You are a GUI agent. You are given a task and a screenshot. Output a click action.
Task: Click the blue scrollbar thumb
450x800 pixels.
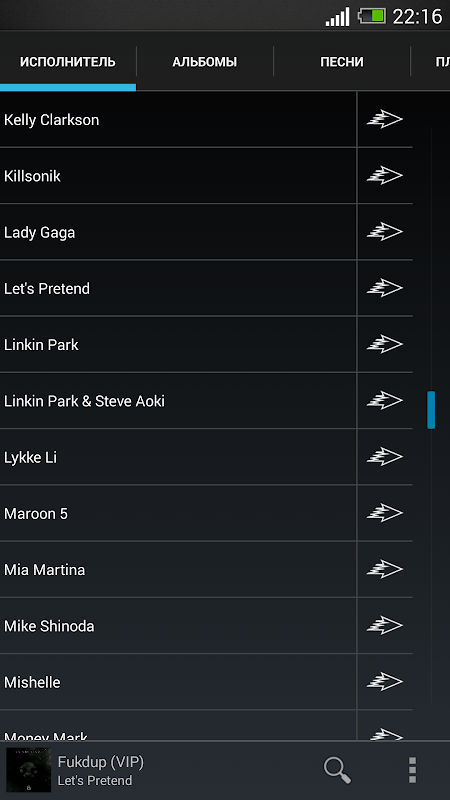(431, 410)
